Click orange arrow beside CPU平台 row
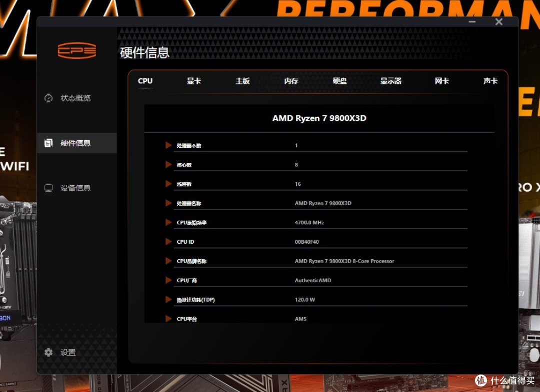 pos(168,319)
